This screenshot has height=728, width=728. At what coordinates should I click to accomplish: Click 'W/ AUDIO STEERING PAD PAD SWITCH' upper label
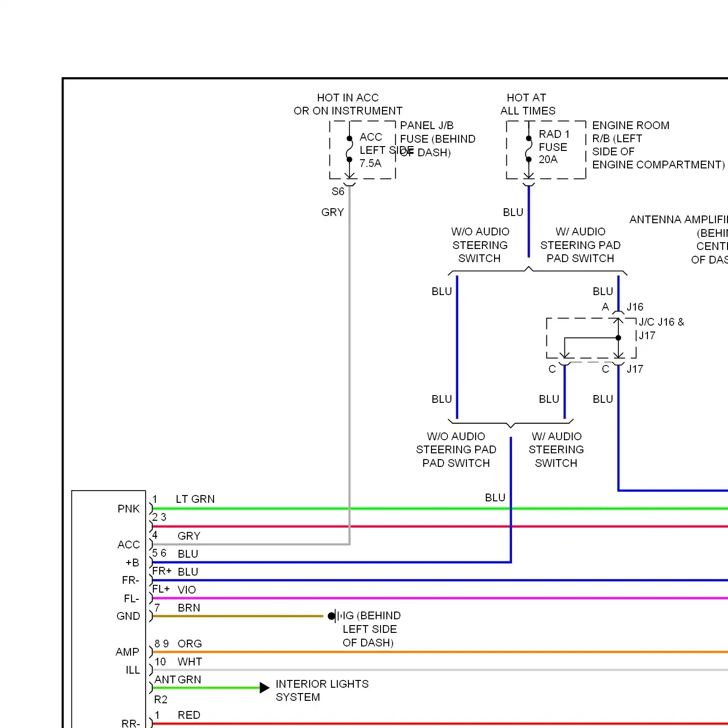(580, 245)
